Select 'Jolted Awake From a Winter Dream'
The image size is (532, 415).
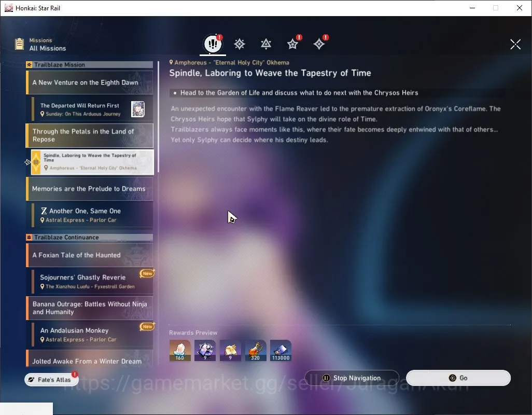point(90,358)
